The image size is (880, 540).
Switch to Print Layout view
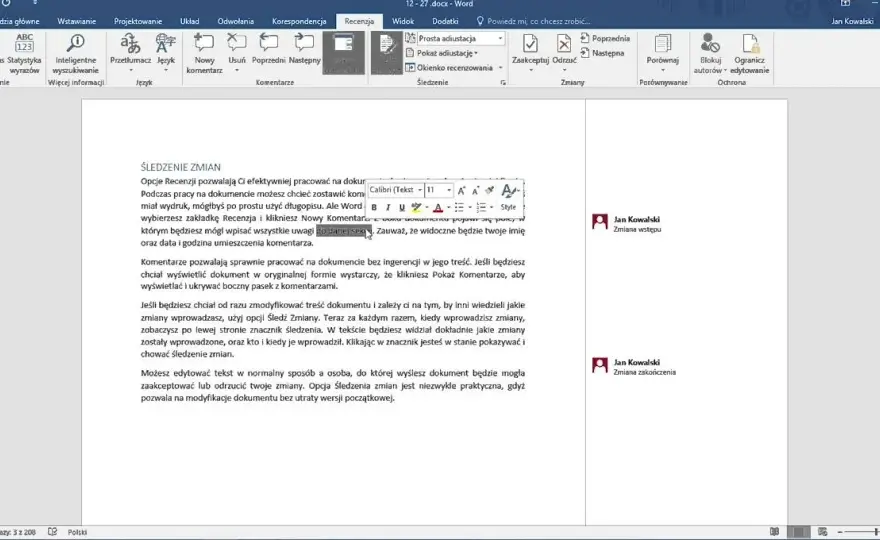pyautogui.click(x=798, y=532)
